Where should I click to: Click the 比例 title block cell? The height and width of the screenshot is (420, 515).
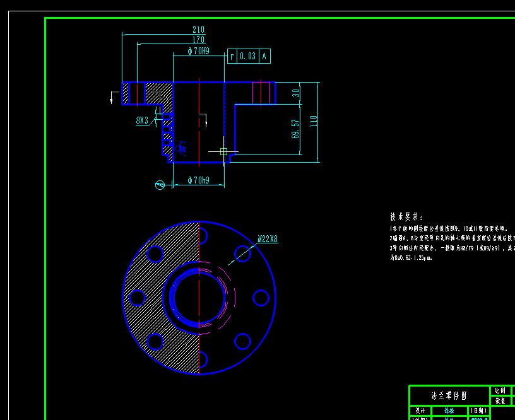point(500,391)
